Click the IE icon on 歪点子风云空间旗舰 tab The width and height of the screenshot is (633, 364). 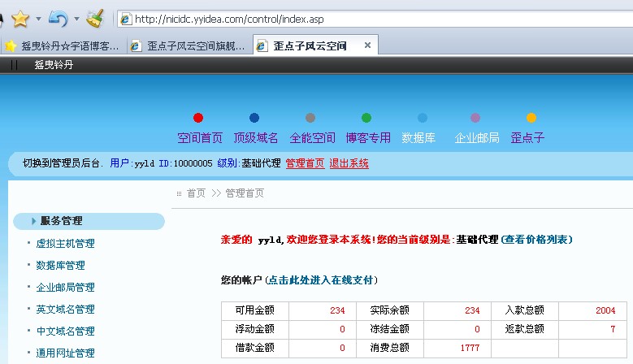point(135,46)
